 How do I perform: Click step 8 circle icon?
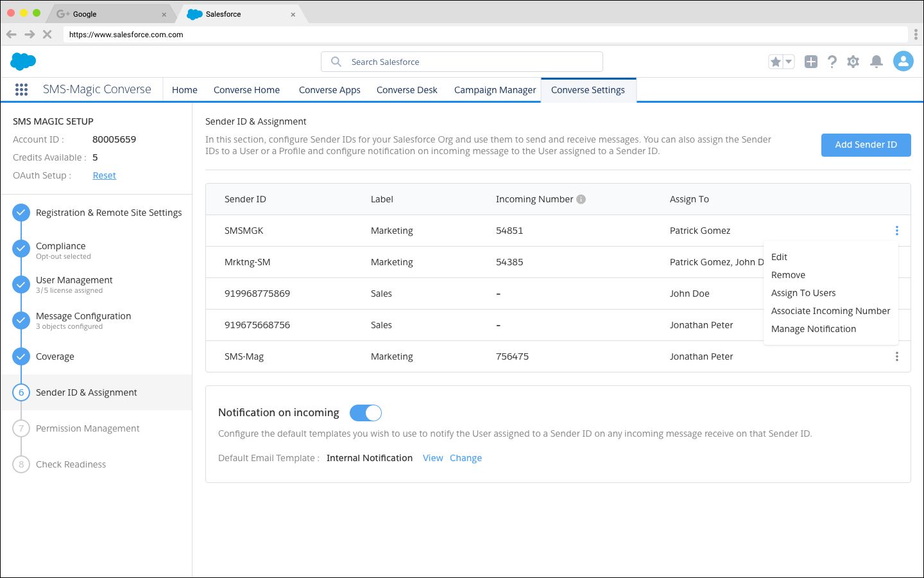21,464
